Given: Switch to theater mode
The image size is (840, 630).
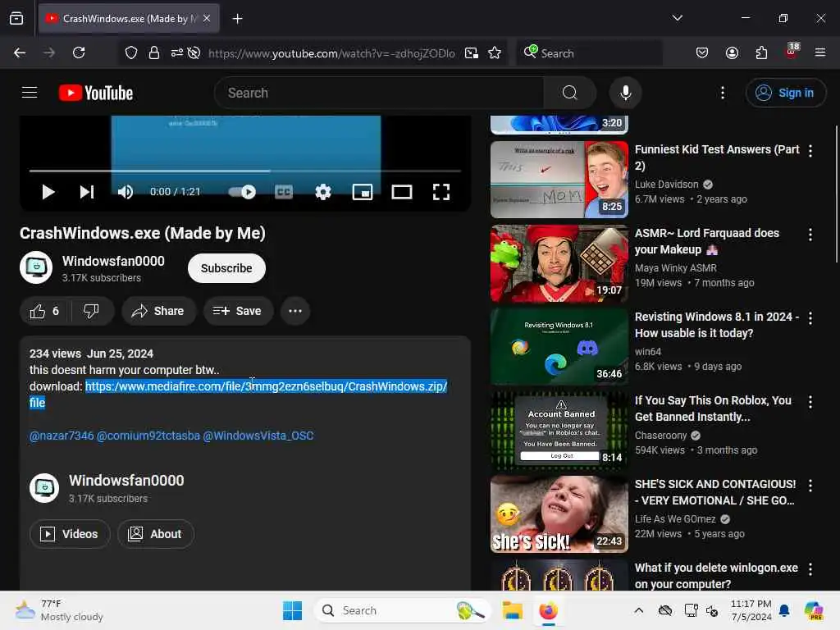Looking at the screenshot, I should tap(402, 192).
